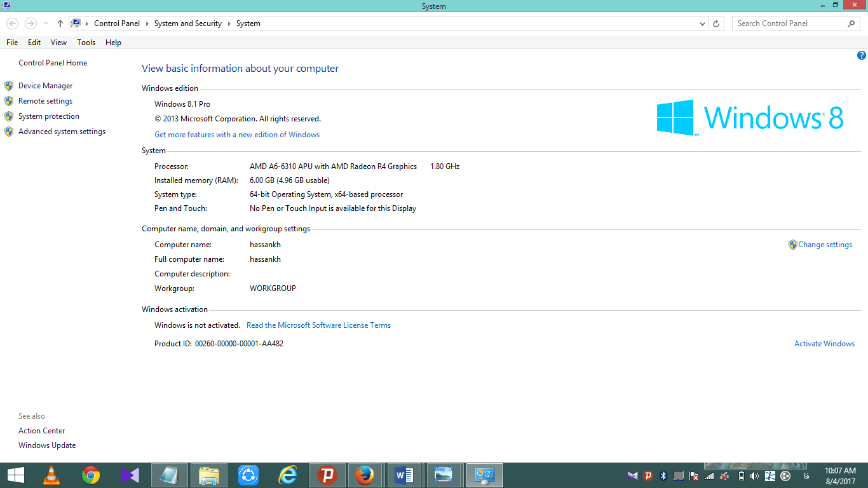This screenshot has width=868, height=488.
Task: Open the address bar history dropdown
Action: coord(702,24)
